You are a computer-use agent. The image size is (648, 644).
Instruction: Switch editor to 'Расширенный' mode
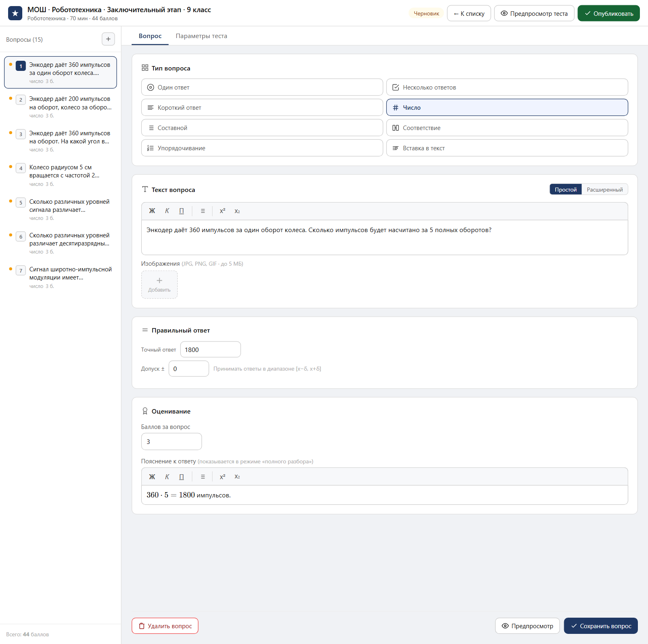pos(605,190)
